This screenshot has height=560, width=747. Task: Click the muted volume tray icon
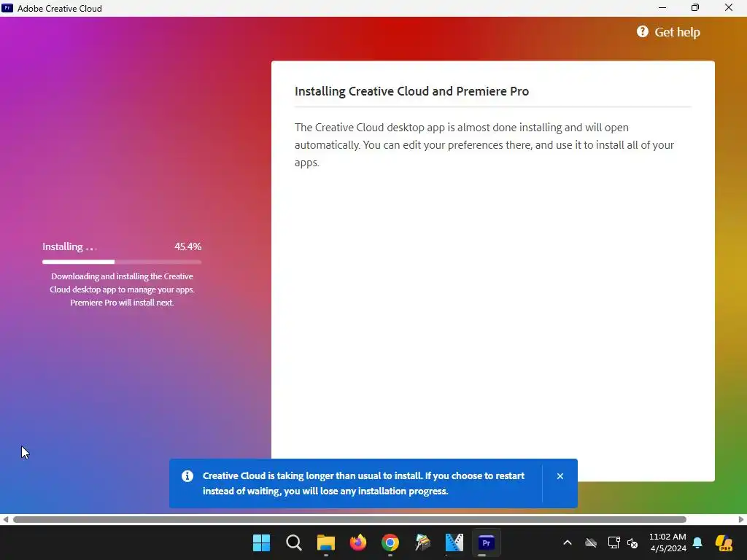(632, 542)
